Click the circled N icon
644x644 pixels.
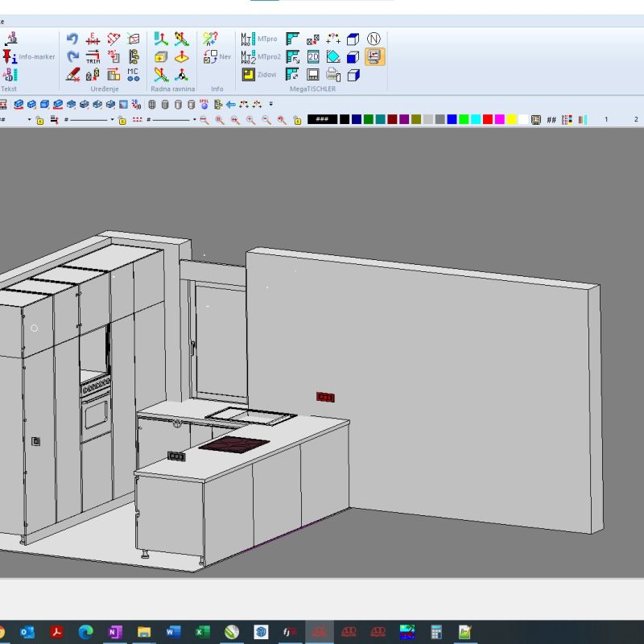click(x=374, y=39)
